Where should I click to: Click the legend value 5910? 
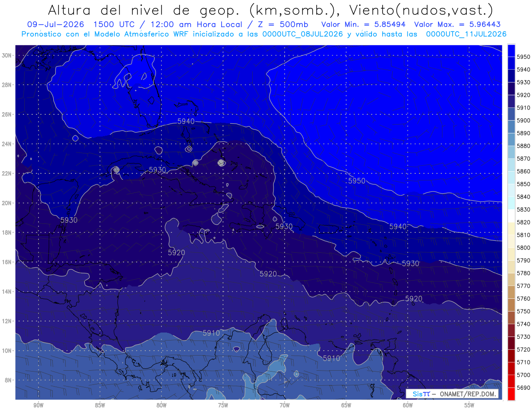pyautogui.click(x=523, y=108)
